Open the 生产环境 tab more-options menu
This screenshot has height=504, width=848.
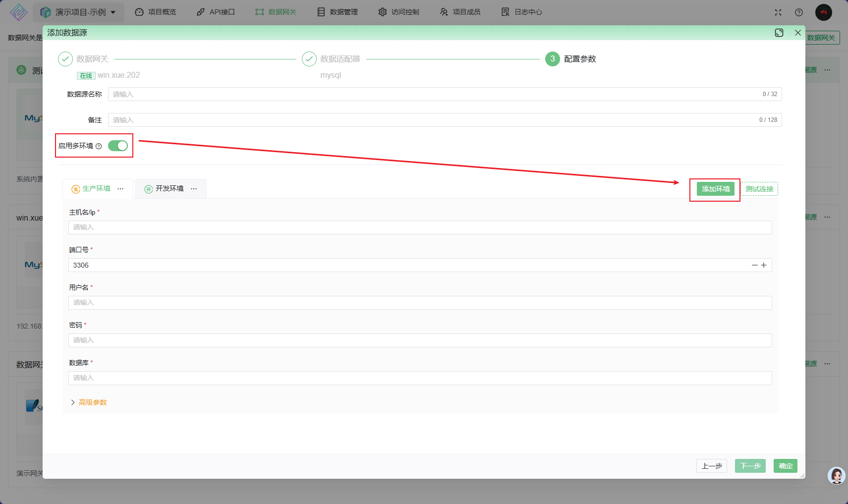[x=120, y=189]
